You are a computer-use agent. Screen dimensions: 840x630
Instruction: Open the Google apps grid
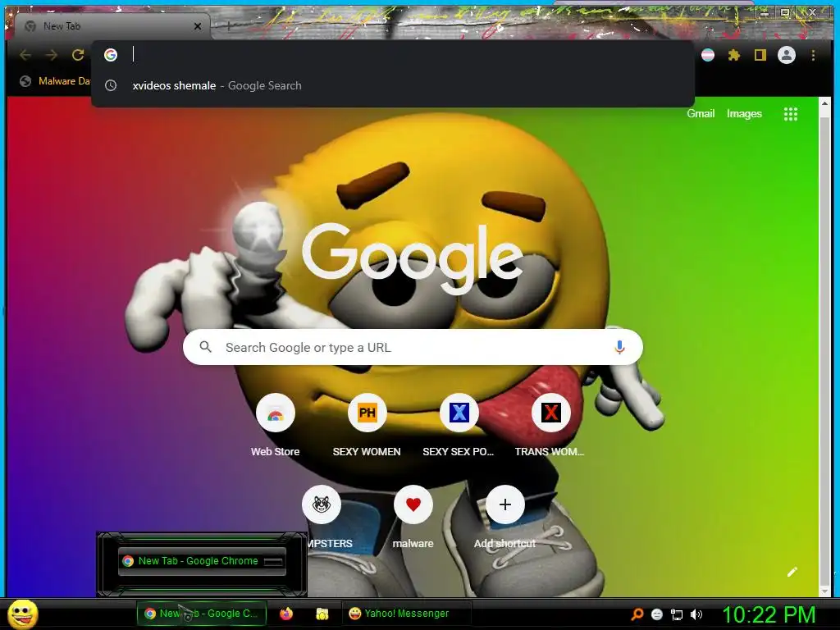point(791,113)
